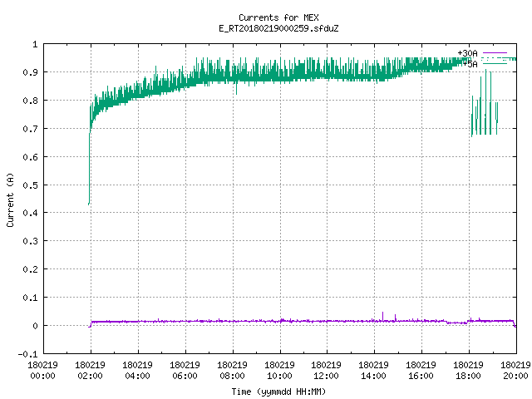
Task: Click the x-axis label 180219 18:00
Action: [468, 370]
